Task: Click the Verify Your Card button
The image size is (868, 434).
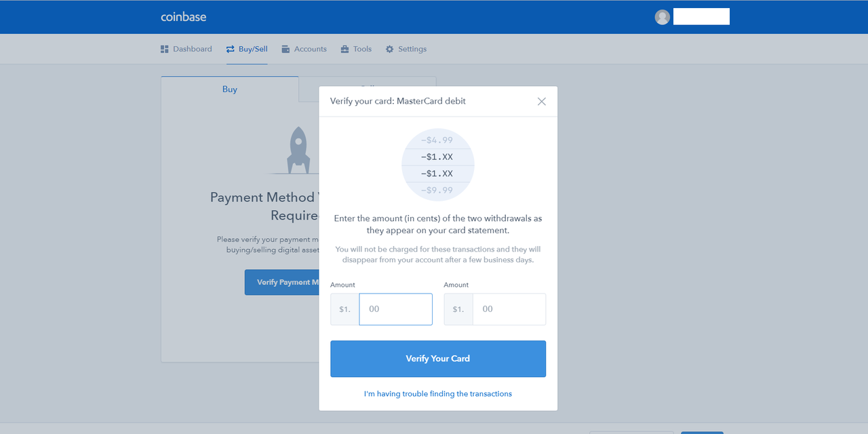Action: pos(438,359)
